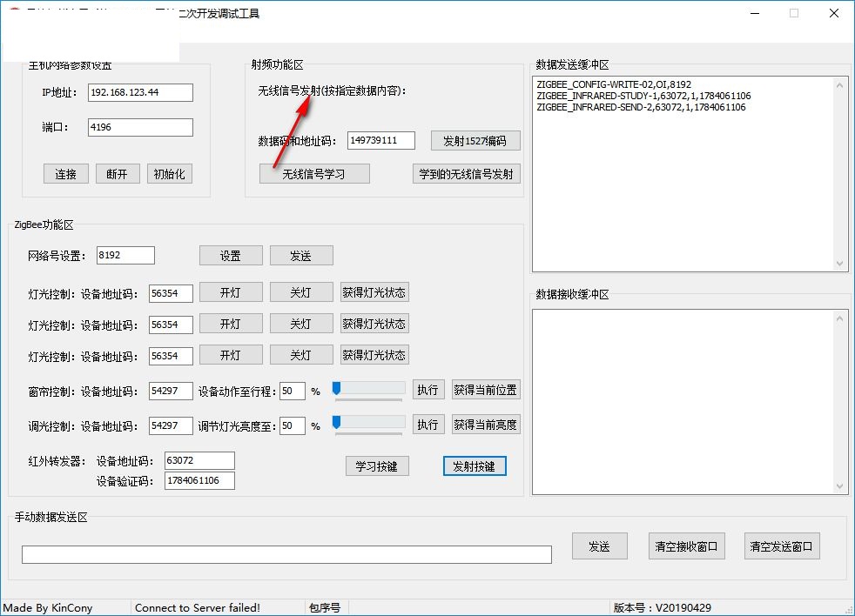855x616 pixels.
Task: Click 开灯 in the second 灯光控制 row
Action: pos(231,324)
